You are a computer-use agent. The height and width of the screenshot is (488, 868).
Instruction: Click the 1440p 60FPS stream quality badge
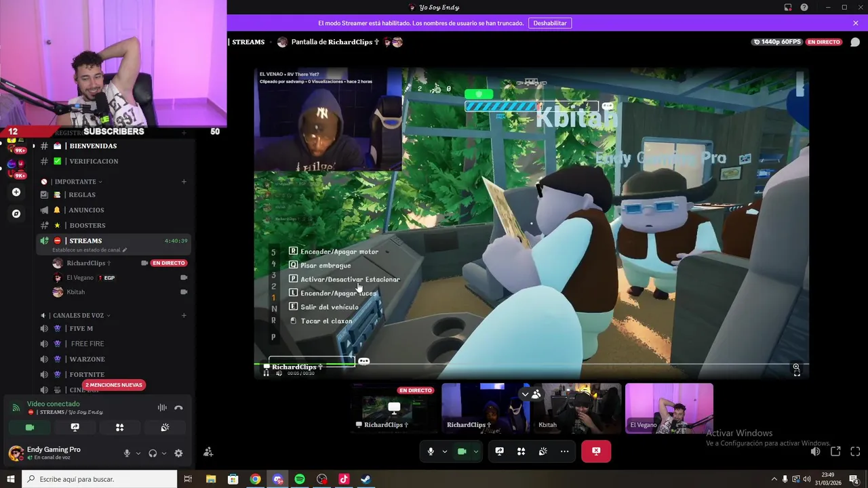(776, 42)
